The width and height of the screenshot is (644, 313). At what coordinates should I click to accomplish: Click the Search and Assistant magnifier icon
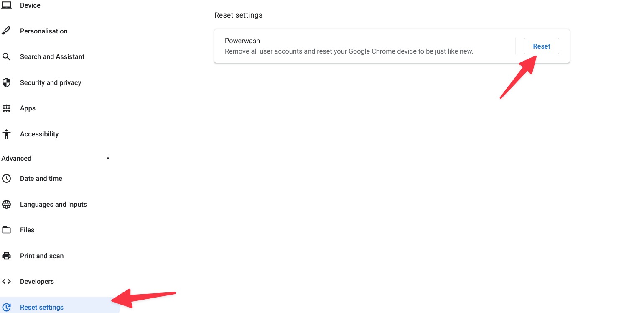click(6, 56)
